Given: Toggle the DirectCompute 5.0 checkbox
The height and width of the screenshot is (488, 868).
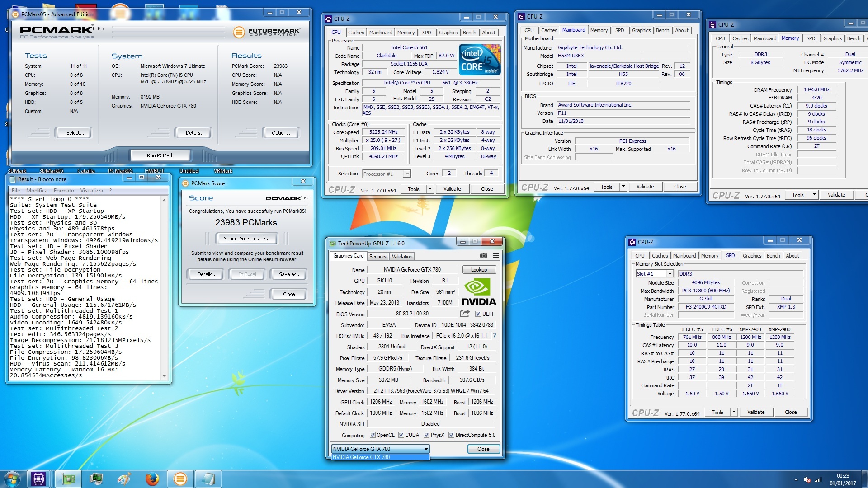Looking at the screenshot, I should 451,435.
